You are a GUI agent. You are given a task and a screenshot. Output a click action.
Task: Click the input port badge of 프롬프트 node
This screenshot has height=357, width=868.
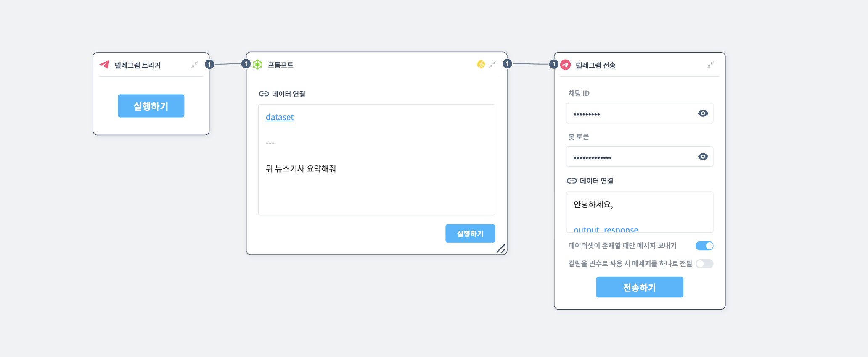coord(246,64)
